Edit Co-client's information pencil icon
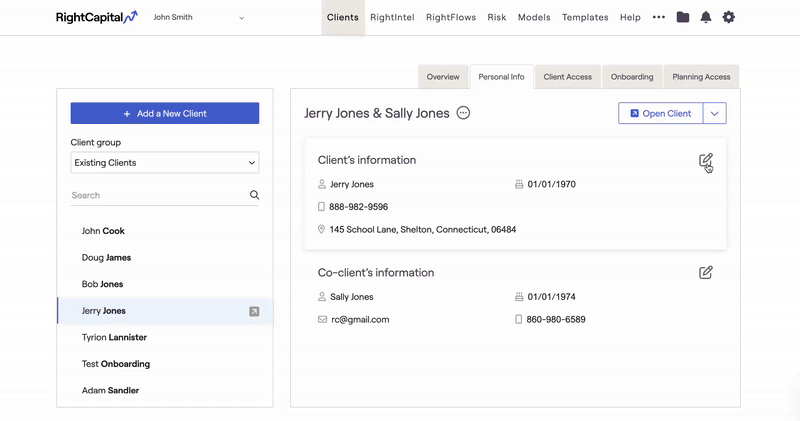 click(x=705, y=273)
